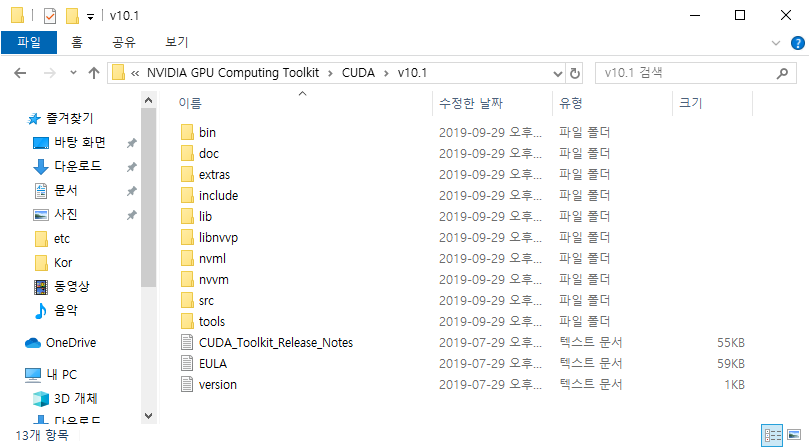The image size is (810, 448).
Task: Expand chevron after CUDA in path
Action: (x=386, y=73)
